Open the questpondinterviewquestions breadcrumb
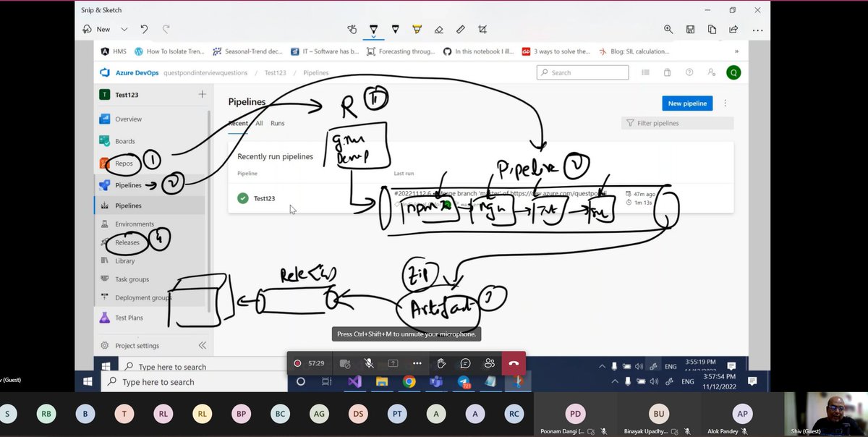 coord(205,73)
